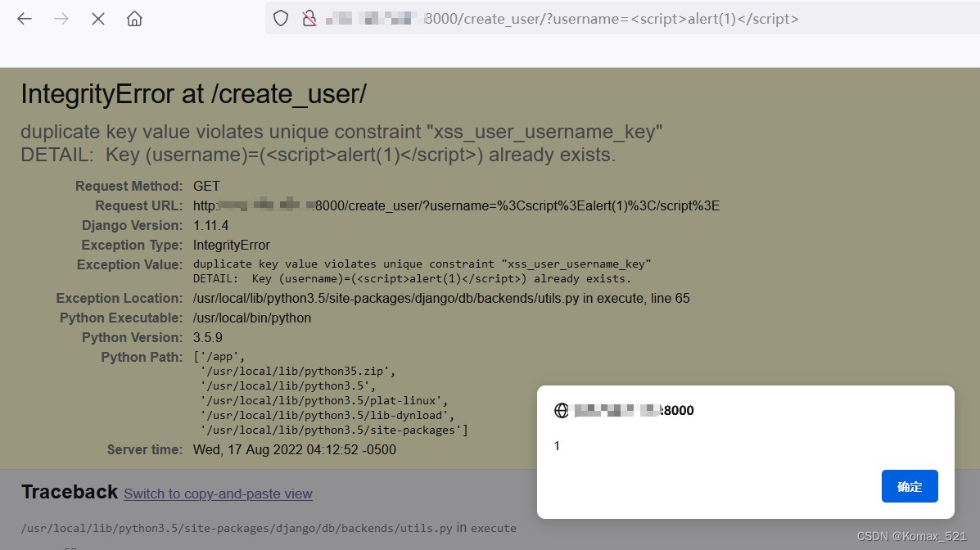Click the Server time value text
Viewport: 980px width, 550px height.
coord(295,450)
